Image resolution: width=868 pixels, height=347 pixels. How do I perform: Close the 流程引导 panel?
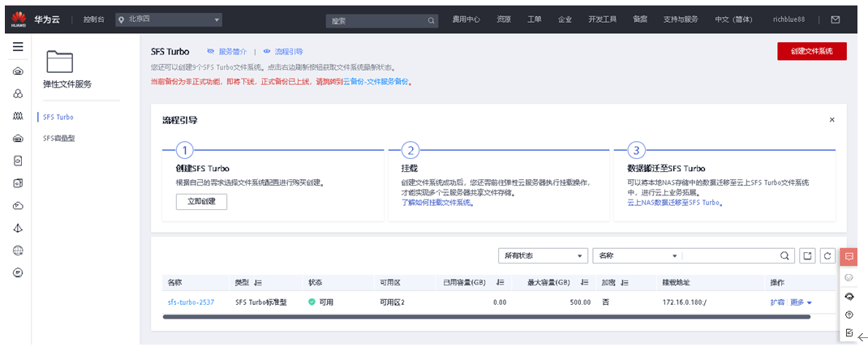832,119
